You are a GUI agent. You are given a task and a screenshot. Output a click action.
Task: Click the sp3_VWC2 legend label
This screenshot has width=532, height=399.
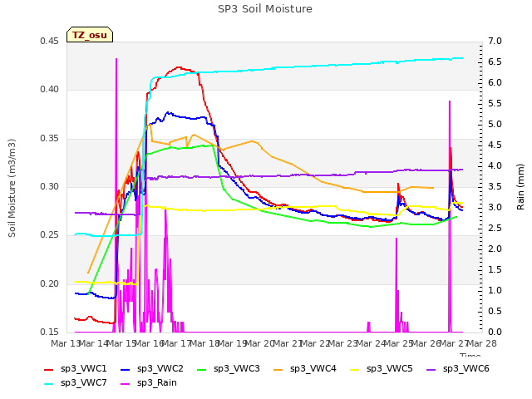[160, 368]
